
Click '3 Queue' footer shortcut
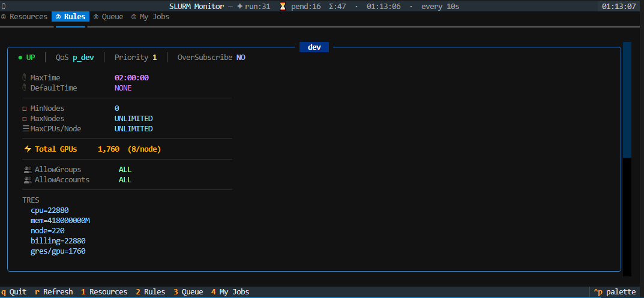click(x=188, y=292)
